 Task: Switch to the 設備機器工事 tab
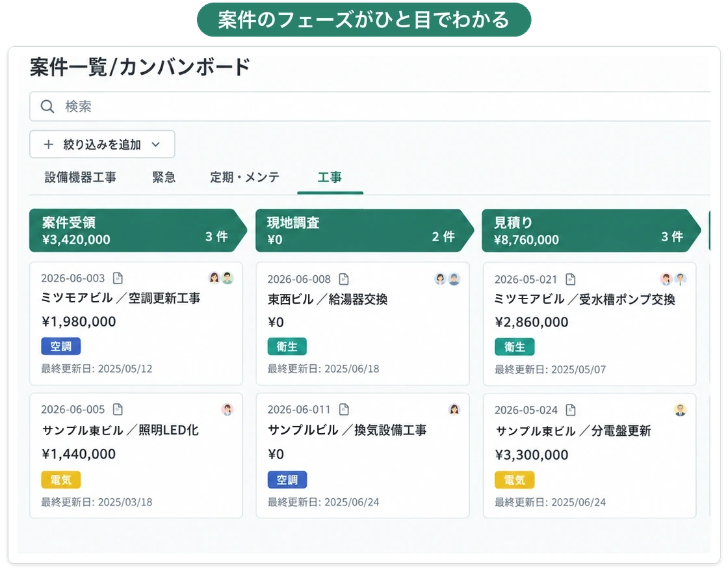[81, 177]
